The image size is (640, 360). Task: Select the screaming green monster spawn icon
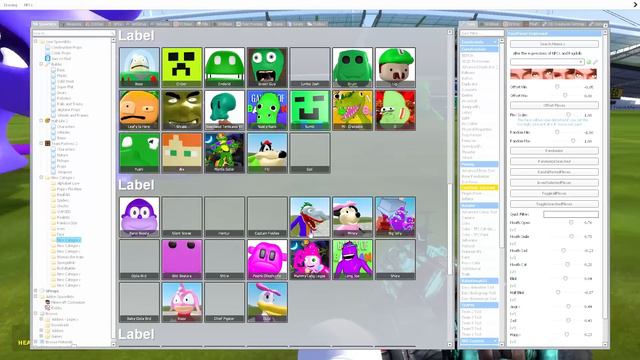pos(267,67)
